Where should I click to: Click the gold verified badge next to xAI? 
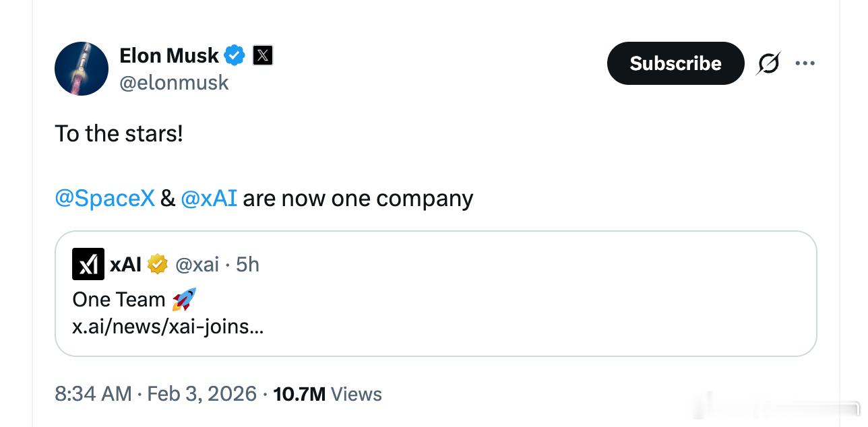coord(158,264)
